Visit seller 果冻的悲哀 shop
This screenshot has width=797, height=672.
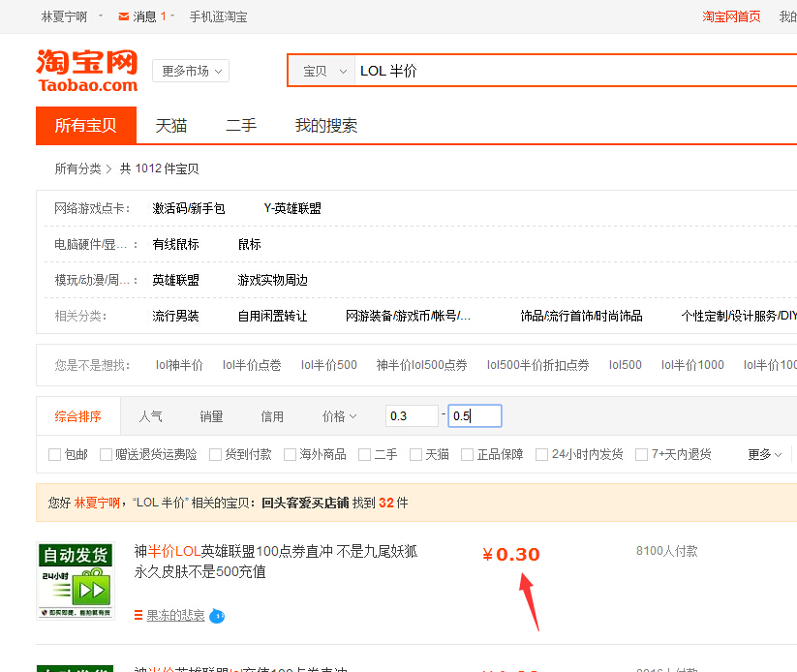click(x=176, y=616)
